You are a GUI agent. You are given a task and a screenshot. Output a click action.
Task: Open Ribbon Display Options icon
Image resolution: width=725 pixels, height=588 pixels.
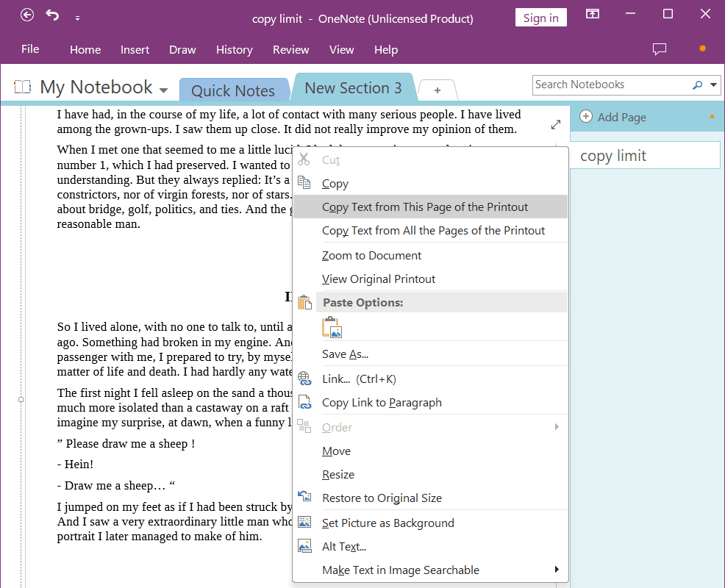[x=593, y=14]
